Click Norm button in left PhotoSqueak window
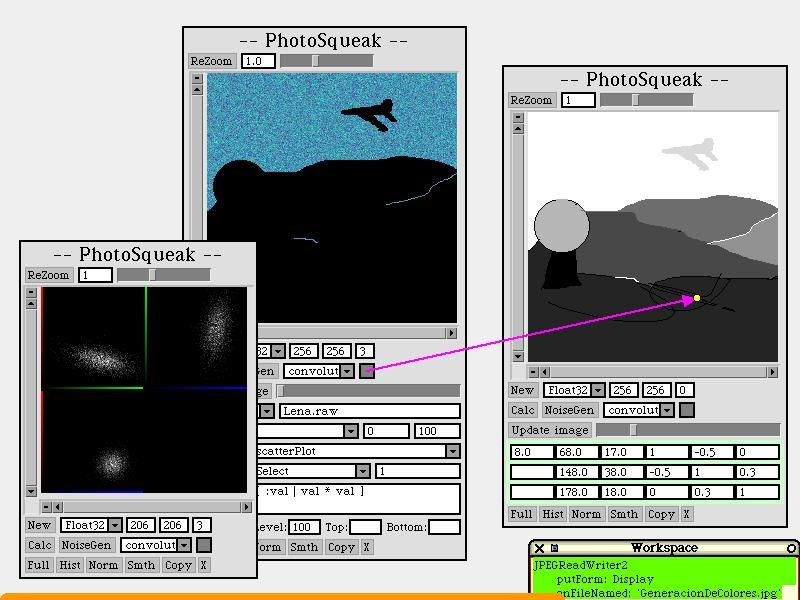 pyautogui.click(x=103, y=565)
